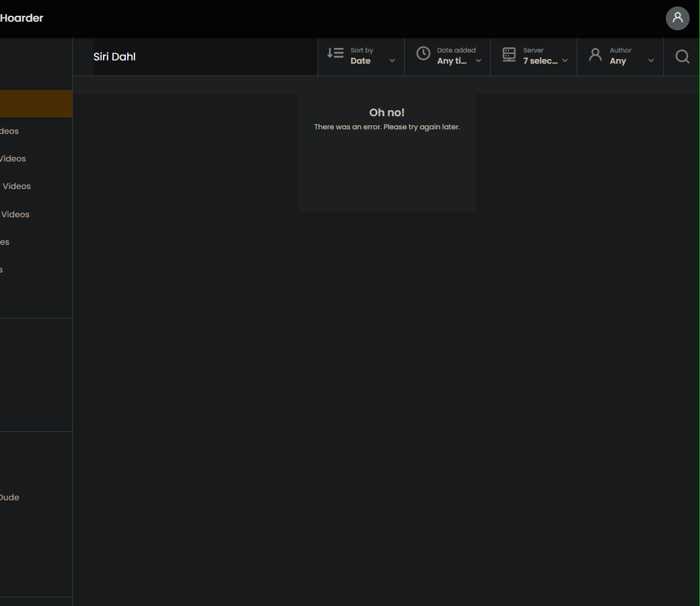This screenshot has height=606, width=700.
Task: Click the person icon in the Author filter
Action: (595, 54)
